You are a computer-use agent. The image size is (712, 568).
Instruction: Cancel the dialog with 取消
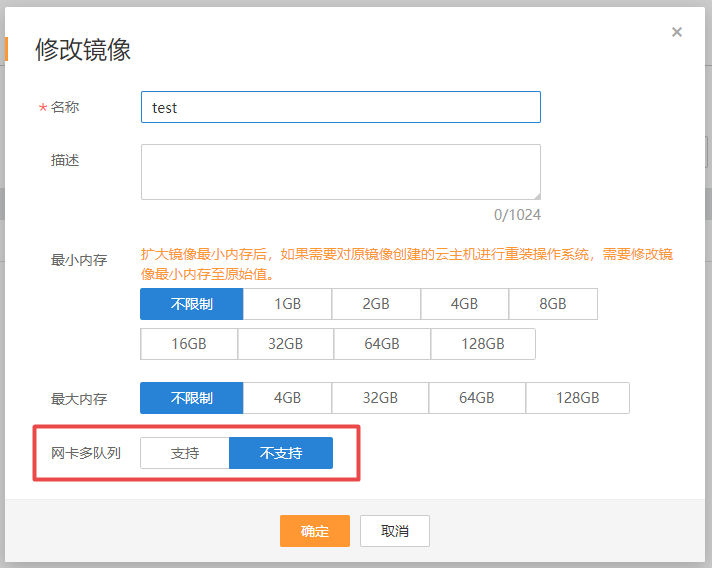tap(395, 531)
